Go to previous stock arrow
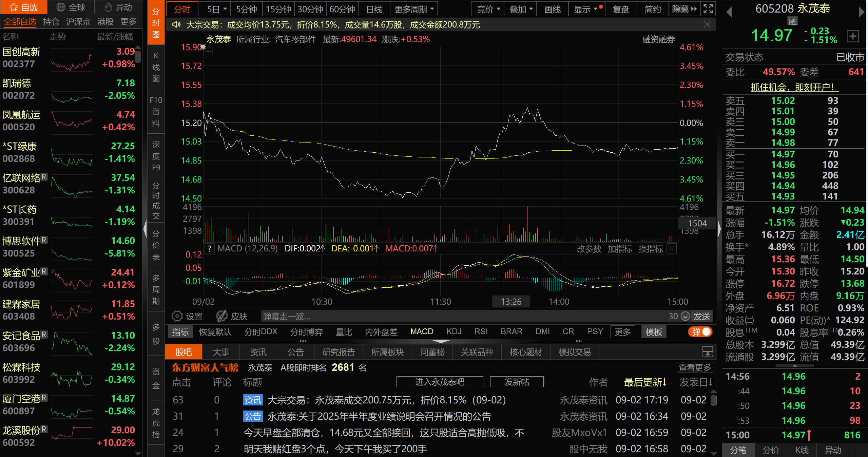 click(729, 13)
